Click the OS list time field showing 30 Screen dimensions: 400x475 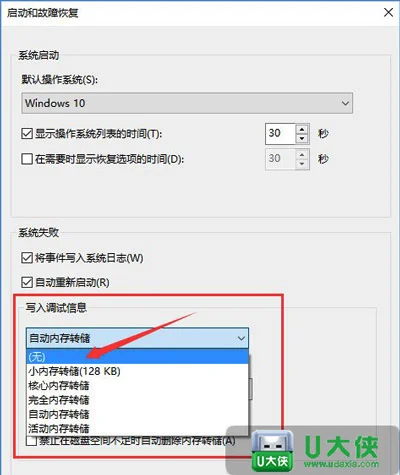coord(280,134)
